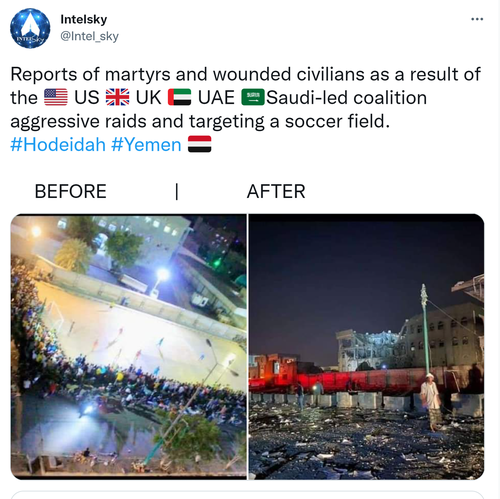Open the after photo of debris
Viewport: 500px width, 499px height.
366,347
